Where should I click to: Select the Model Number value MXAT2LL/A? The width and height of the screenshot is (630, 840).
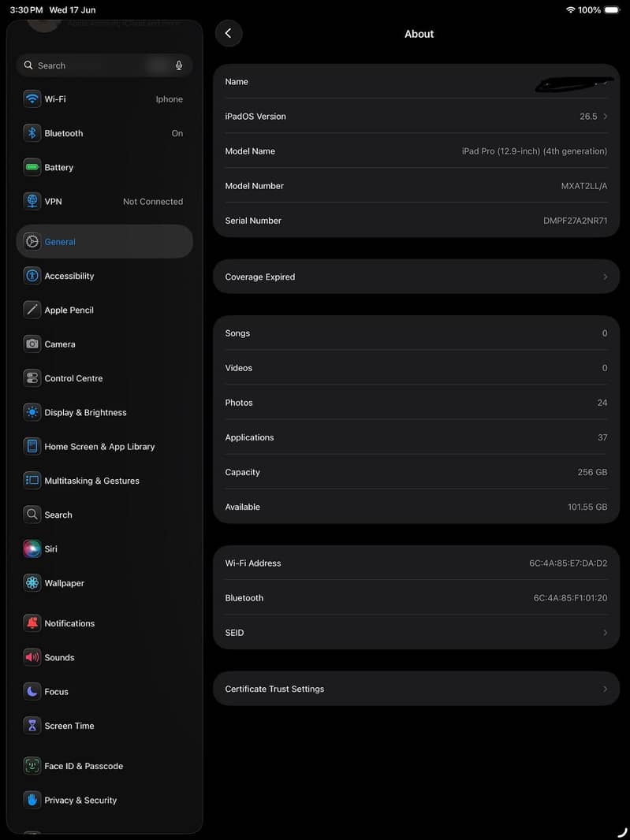click(584, 186)
